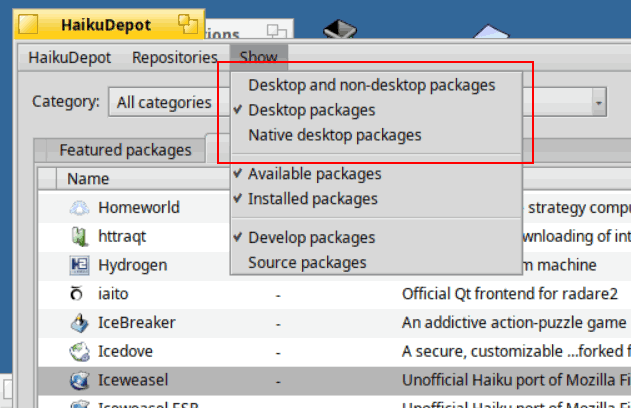The height and width of the screenshot is (408, 631).
Task: Open the All categories dropdown
Action: click(x=164, y=102)
